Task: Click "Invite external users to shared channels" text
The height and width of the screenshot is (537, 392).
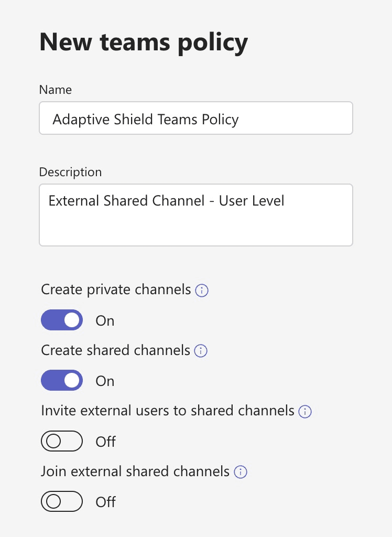Action: tap(168, 411)
